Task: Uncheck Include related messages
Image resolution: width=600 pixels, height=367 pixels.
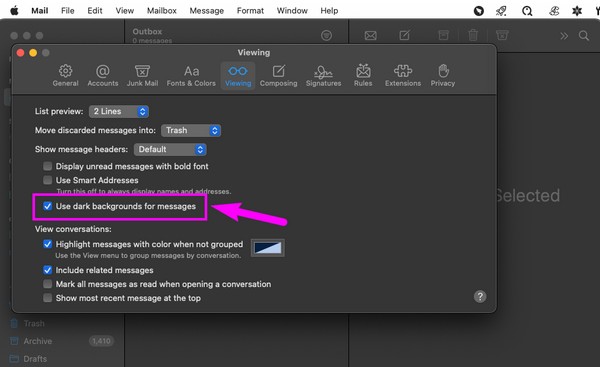Action: tap(47, 270)
